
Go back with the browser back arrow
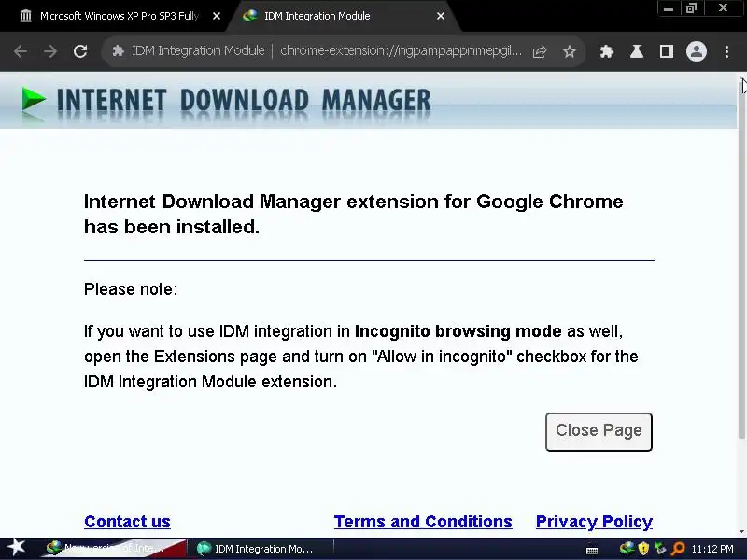pos(21,51)
